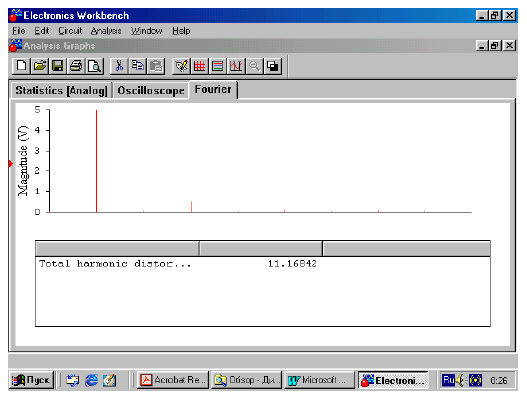Click the 0:26 clock in tray

498,381
